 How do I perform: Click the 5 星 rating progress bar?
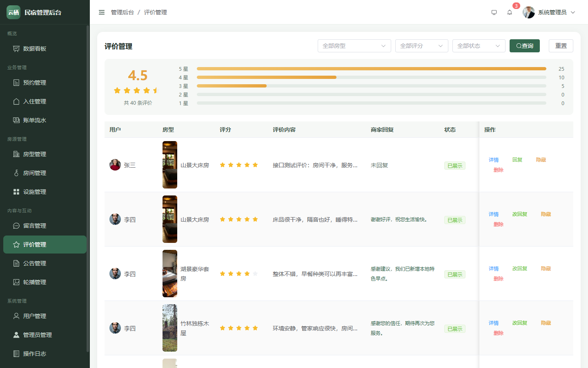[372, 69]
